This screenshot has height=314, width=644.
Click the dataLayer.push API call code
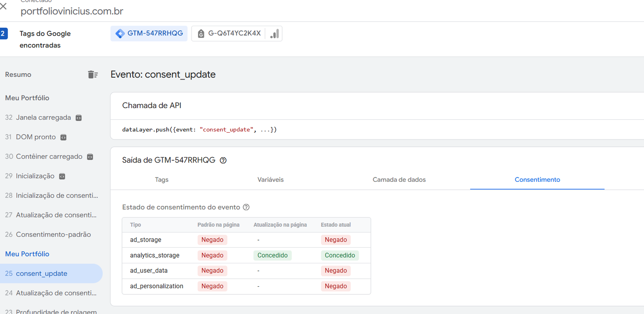click(x=199, y=129)
